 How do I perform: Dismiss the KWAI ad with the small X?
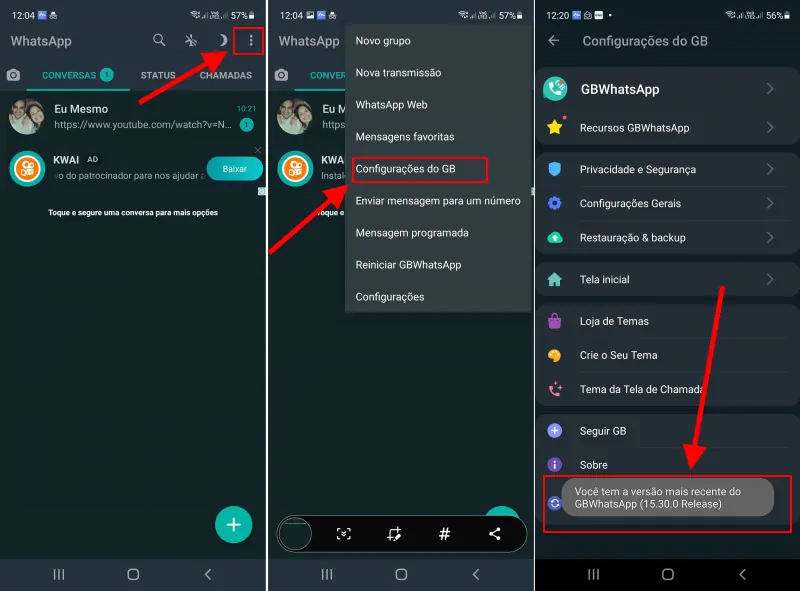(258, 150)
